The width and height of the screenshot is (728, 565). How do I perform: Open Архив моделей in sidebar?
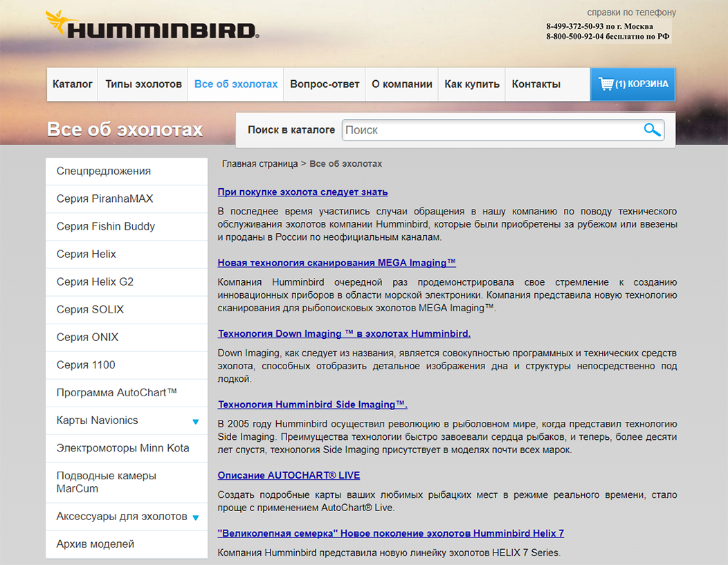[x=127, y=544]
